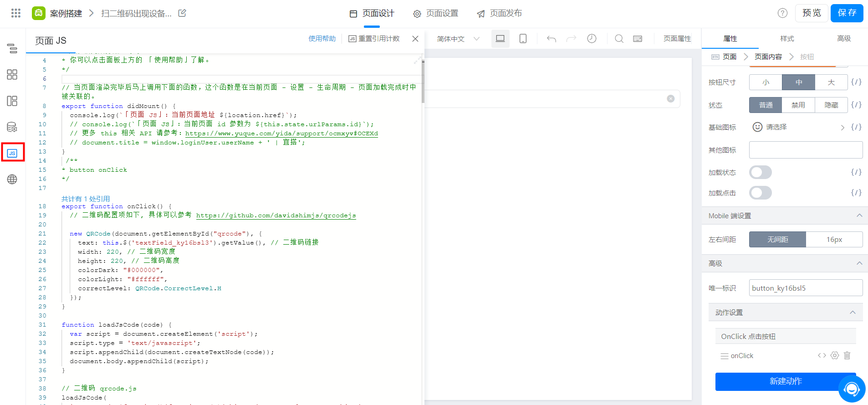The width and height of the screenshot is (868, 405).
Task: Open the globe multilingual icon in sidebar
Action: [x=12, y=179]
